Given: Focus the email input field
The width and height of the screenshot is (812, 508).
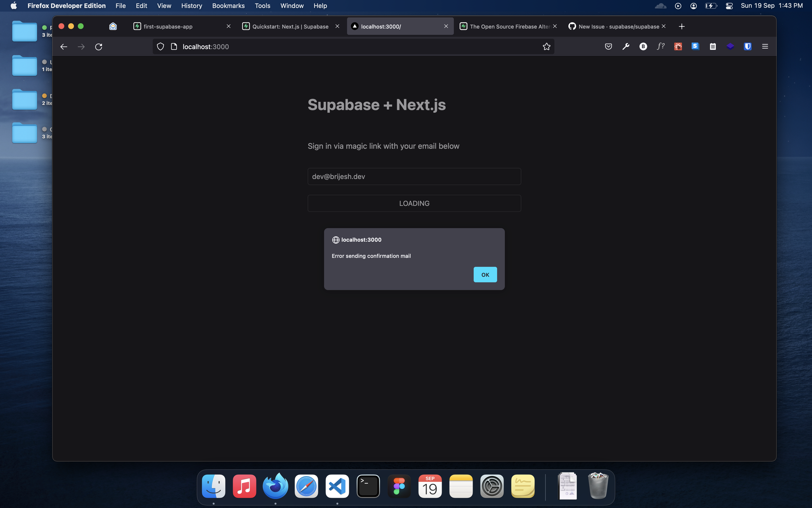Looking at the screenshot, I should pyautogui.click(x=414, y=176).
